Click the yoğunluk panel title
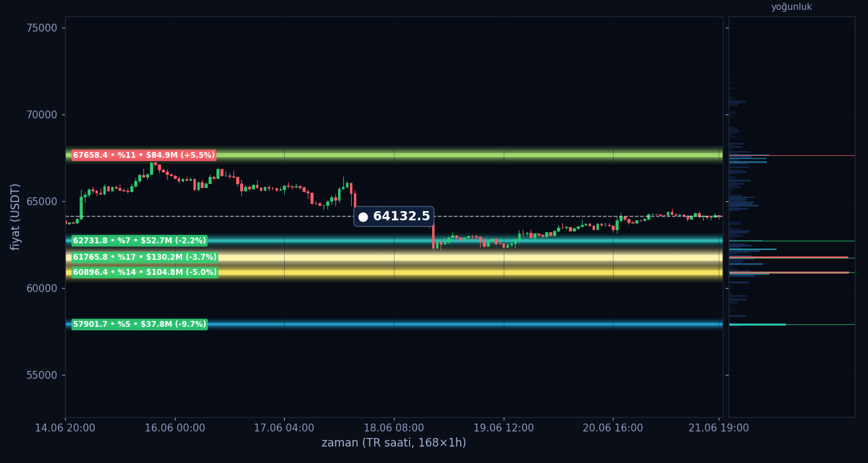 (x=792, y=7)
